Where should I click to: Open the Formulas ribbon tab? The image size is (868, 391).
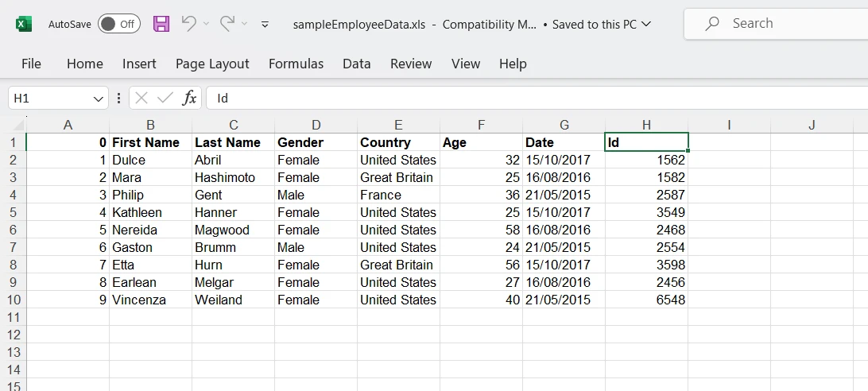pos(296,64)
